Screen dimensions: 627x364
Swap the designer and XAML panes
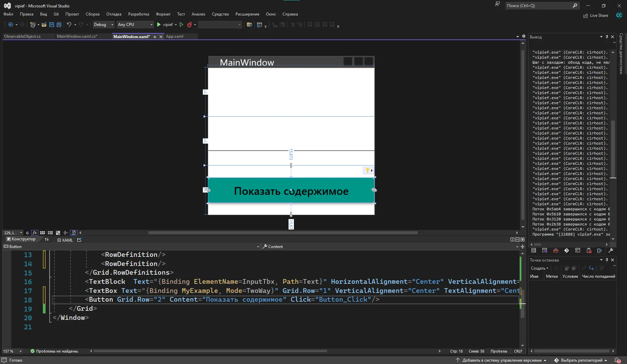pos(47,239)
